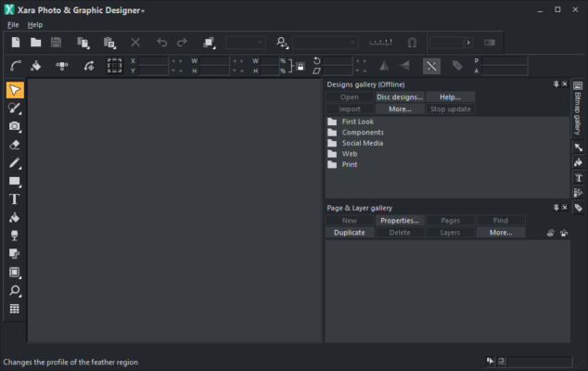Click the width stepper arrows

click(238, 61)
